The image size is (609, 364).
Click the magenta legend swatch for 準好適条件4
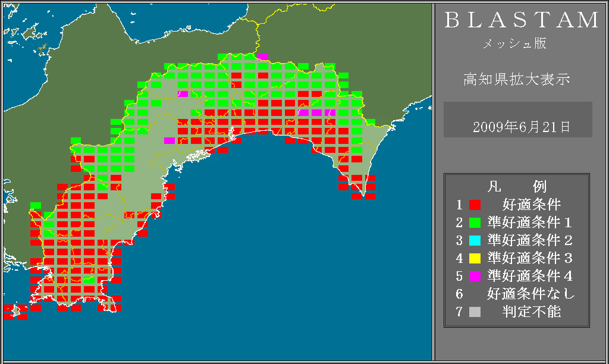point(475,276)
